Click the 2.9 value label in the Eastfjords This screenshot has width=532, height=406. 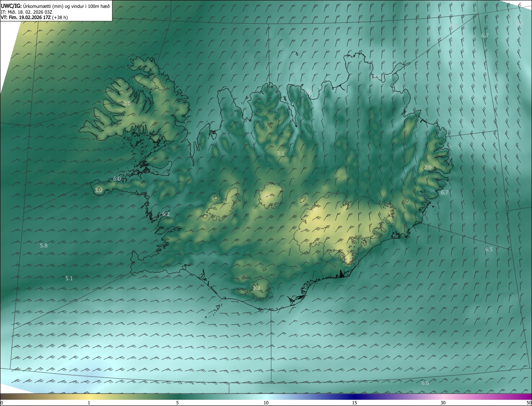428,167
